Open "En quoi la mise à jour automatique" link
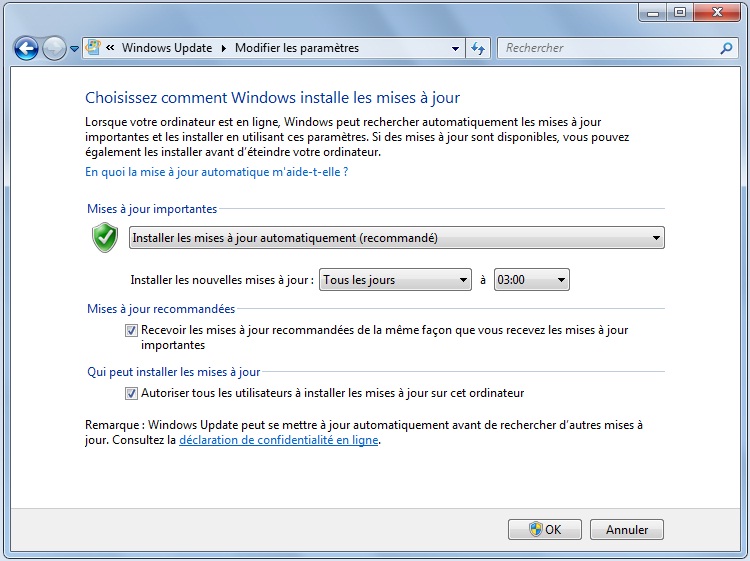The image size is (750, 561). 216,172
